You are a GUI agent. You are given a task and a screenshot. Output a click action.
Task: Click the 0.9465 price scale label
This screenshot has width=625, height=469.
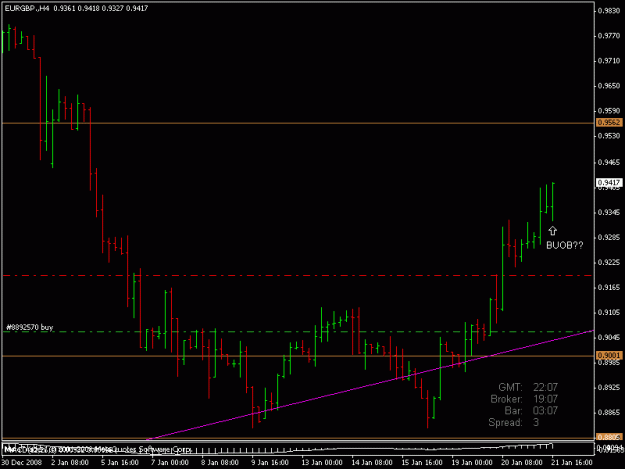(x=609, y=162)
